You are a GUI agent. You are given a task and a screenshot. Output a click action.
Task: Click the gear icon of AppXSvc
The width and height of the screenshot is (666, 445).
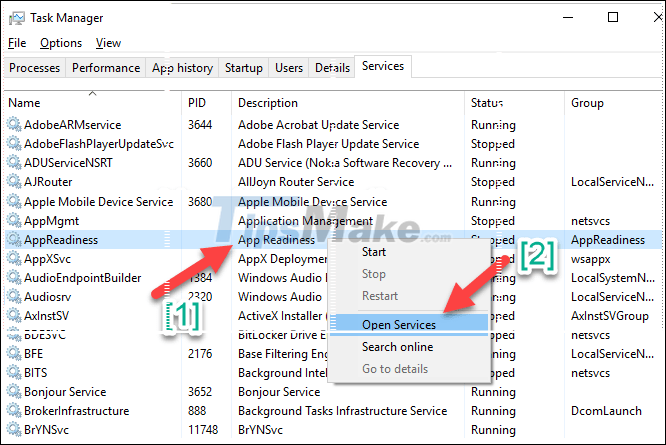pos(14,259)
